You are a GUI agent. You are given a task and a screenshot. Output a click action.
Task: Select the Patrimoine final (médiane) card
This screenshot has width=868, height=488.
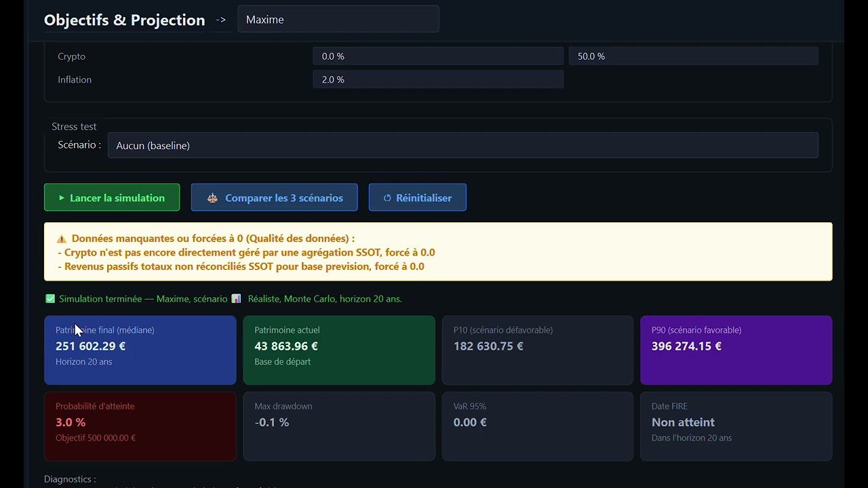click(140, 350)
